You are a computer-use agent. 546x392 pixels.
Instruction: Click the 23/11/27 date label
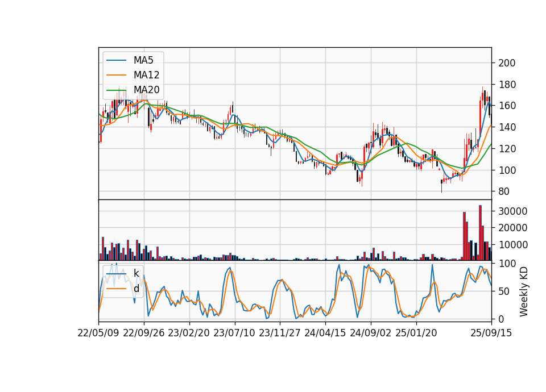point(280,333)
